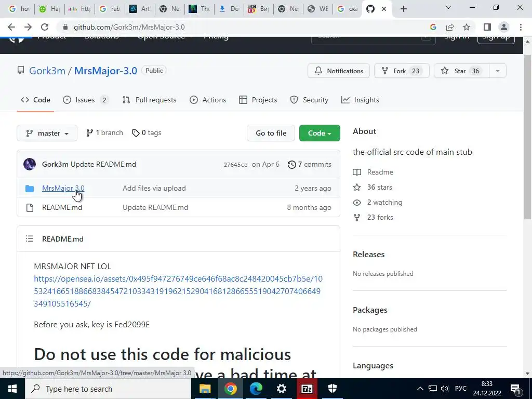This screenshot has height=399, width=532.
Task: Open File Explorer from the taskbar
Action: 205,389
